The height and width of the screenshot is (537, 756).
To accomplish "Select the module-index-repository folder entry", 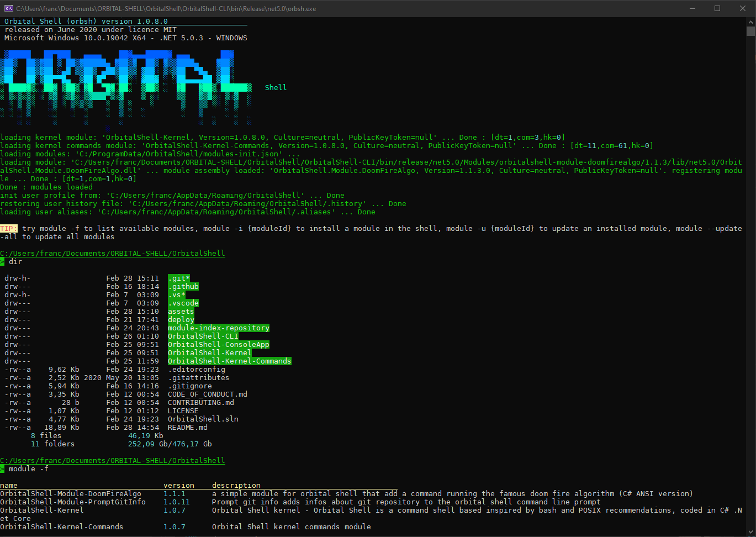I will (219, 328).
